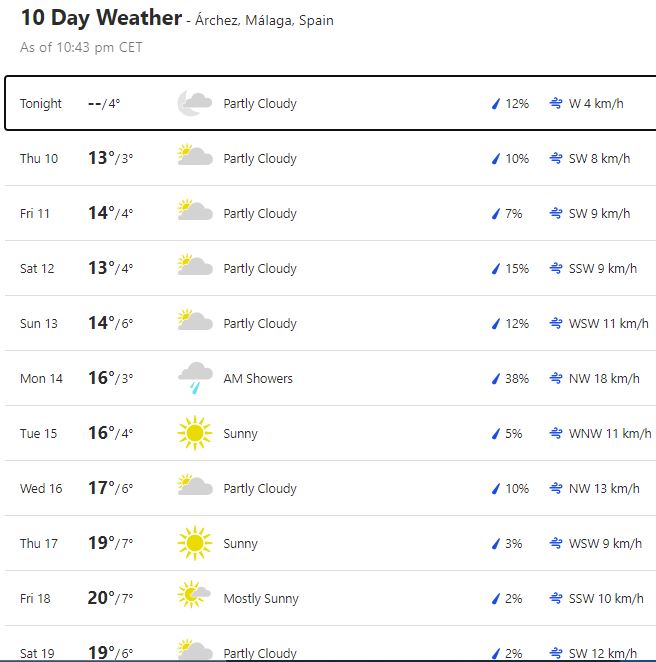The height and width of the screenshot is (662, 656).
Task: Open the Wed 16 daily forecast
Action: click(330, 488)
